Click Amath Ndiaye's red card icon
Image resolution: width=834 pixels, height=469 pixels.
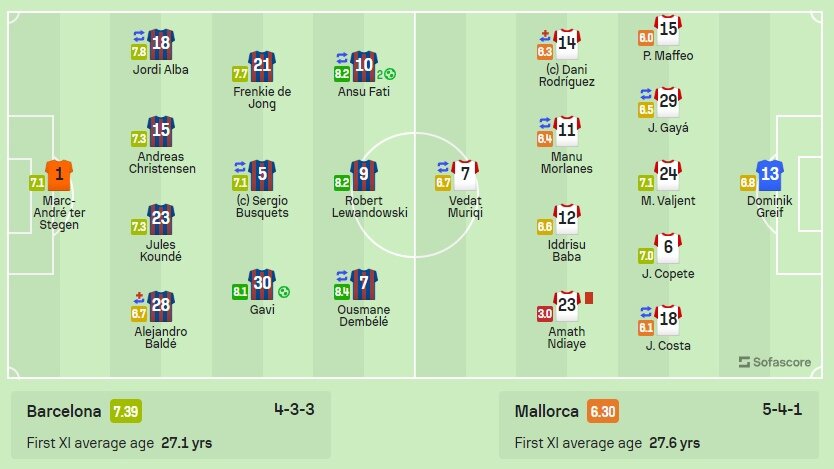[x=589, y=298]
